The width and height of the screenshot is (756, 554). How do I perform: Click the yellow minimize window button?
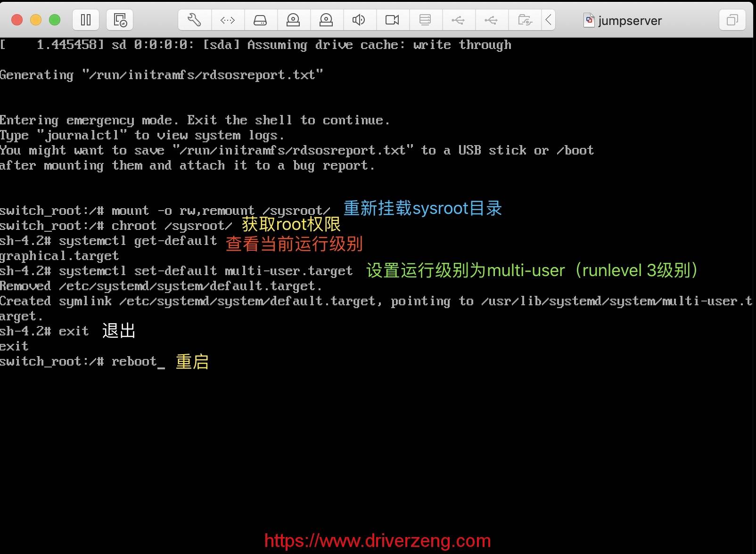36,20
